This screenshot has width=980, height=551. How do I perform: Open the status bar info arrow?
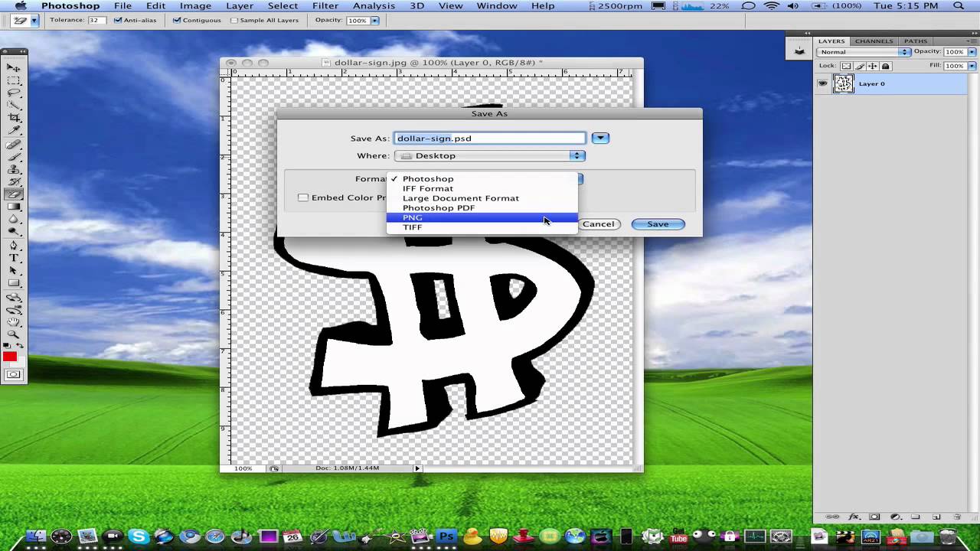[417, 468]
